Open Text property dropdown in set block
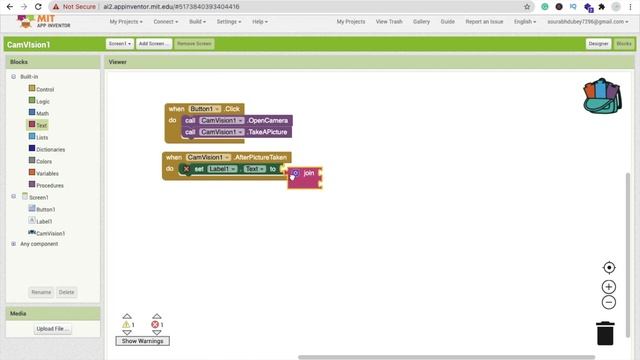 coord(255,169)
